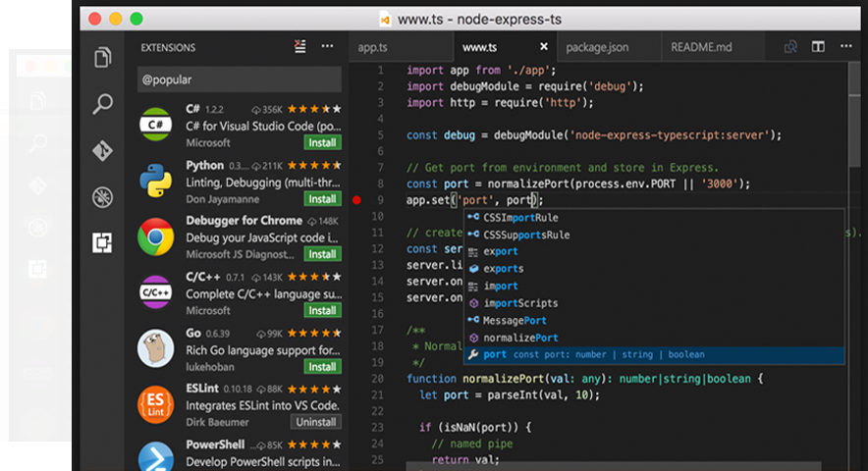868x471 pixels.
Task: Click '3000' string on line 8
Action: [719, 183]
